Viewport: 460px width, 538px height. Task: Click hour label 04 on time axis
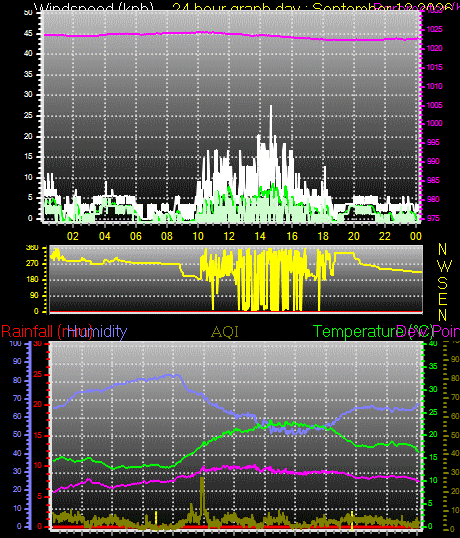tap(104, 236)
